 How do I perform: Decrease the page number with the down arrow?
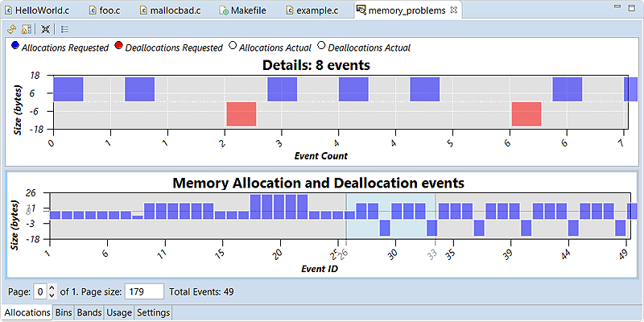click(x=52, y=295)
